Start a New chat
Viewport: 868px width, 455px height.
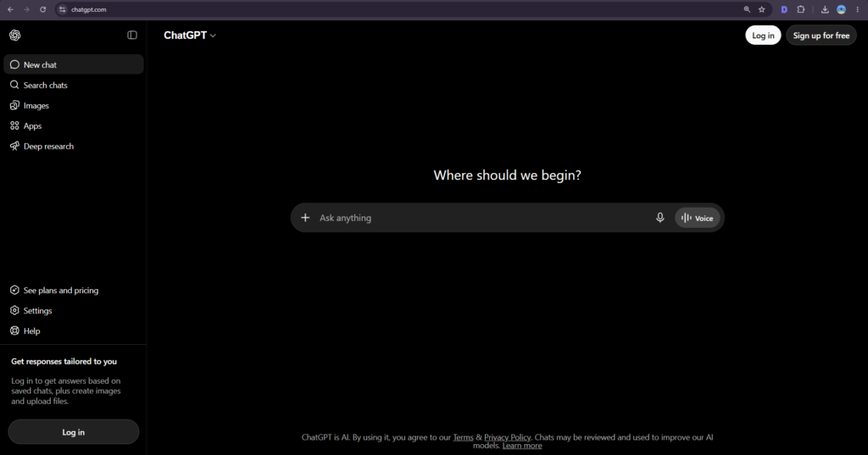click(74, 64)
